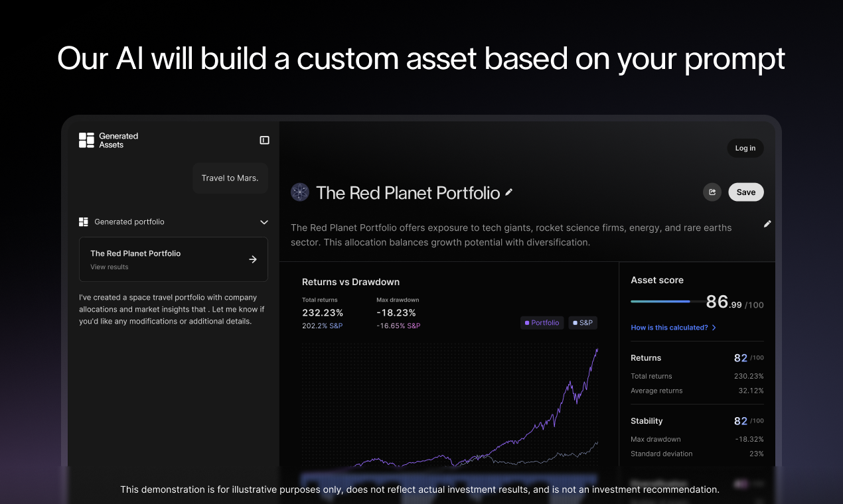Expand the Returns score section
The width and height of the screenshot is (843, 504).
coord(697,358)
